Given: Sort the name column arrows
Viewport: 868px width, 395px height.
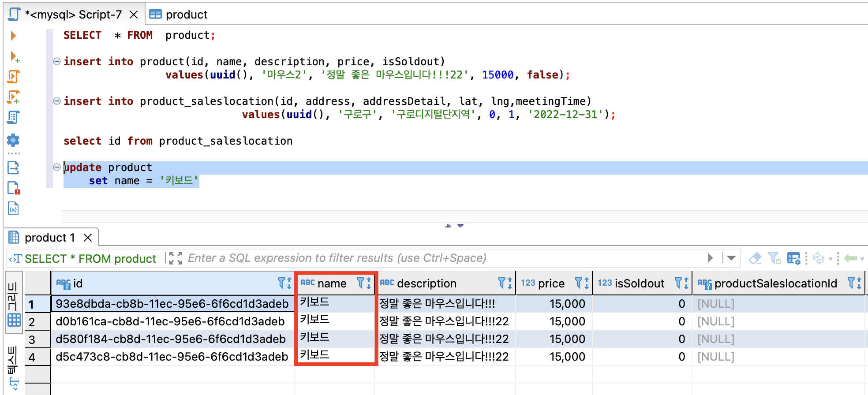Looking at the screenshot, I should (x=369, y=283).
